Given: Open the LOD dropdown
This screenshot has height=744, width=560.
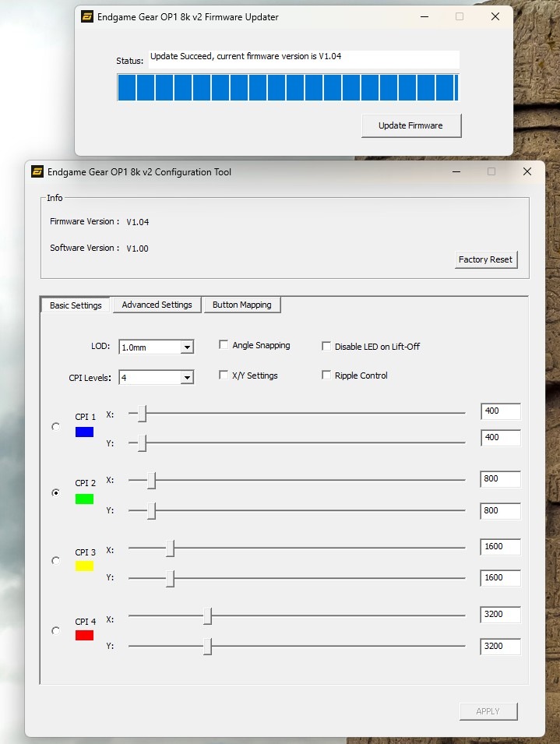Looking at the screenshot, I should 187,347.
